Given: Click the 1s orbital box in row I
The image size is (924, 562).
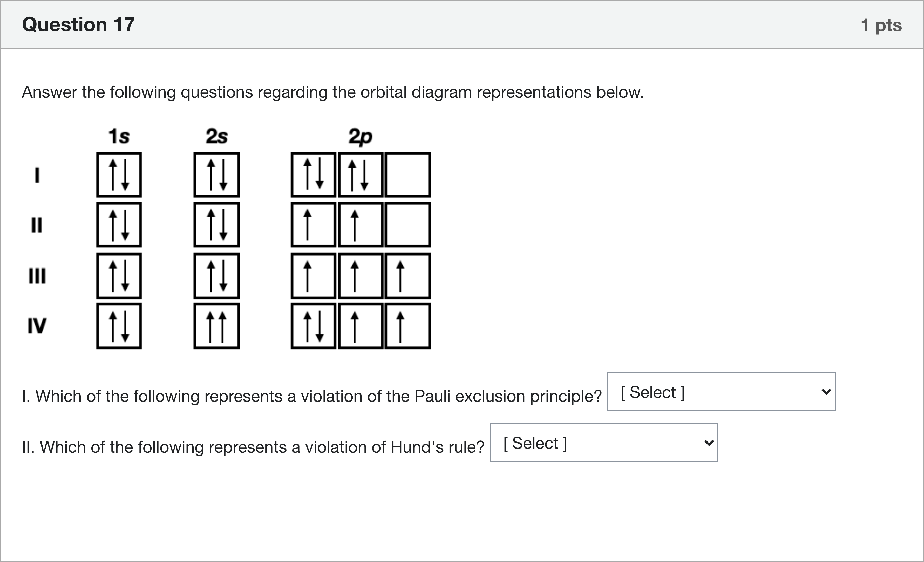Looking at the screenshot, I should pyautogui.click(x=119, y=175).
